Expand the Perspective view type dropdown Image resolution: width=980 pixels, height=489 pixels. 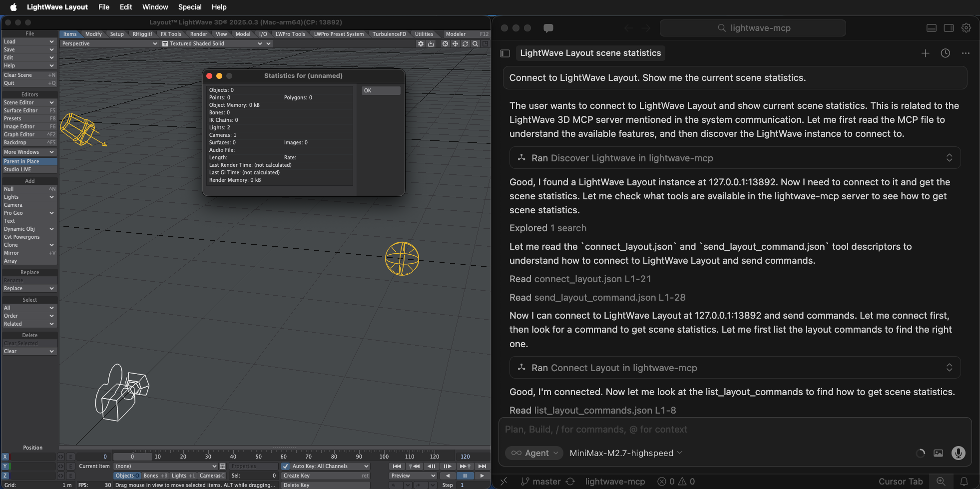tap(109, 43)
